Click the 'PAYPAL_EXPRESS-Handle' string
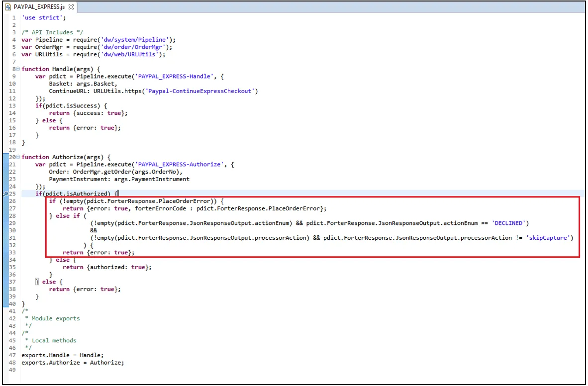Image resolution: width=588 pixels, height=386 pixels. point(174,77)
